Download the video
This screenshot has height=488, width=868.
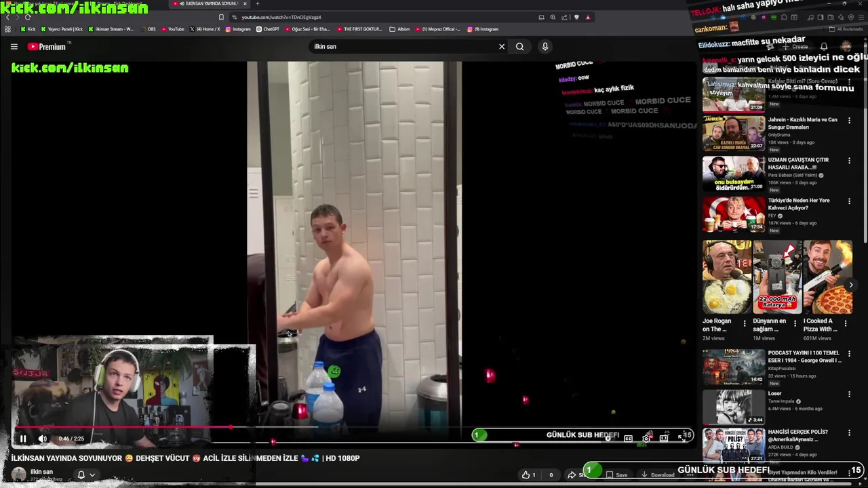coord(658,475)
